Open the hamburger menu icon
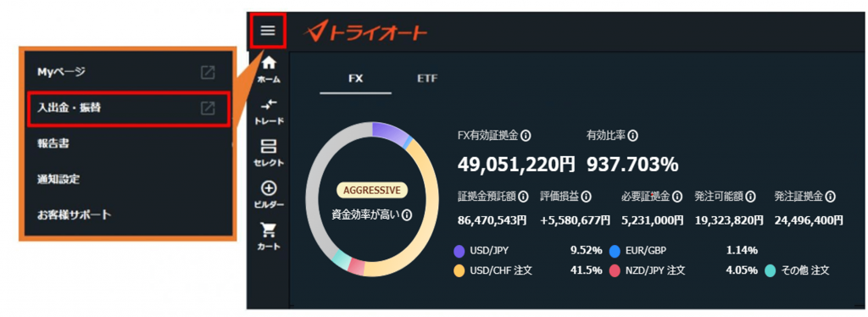Image resolution: width=868 pixels, height=317 pixels. (x=268, y=31)
